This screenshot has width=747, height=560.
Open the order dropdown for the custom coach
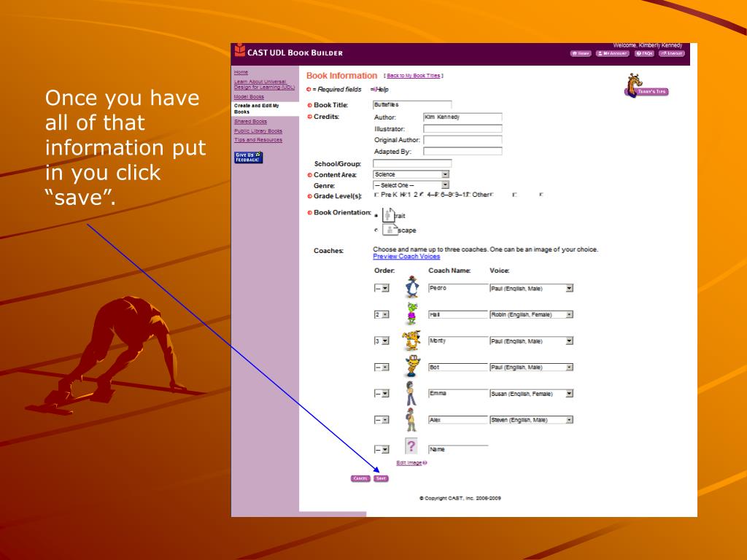(x=382, y=449)
